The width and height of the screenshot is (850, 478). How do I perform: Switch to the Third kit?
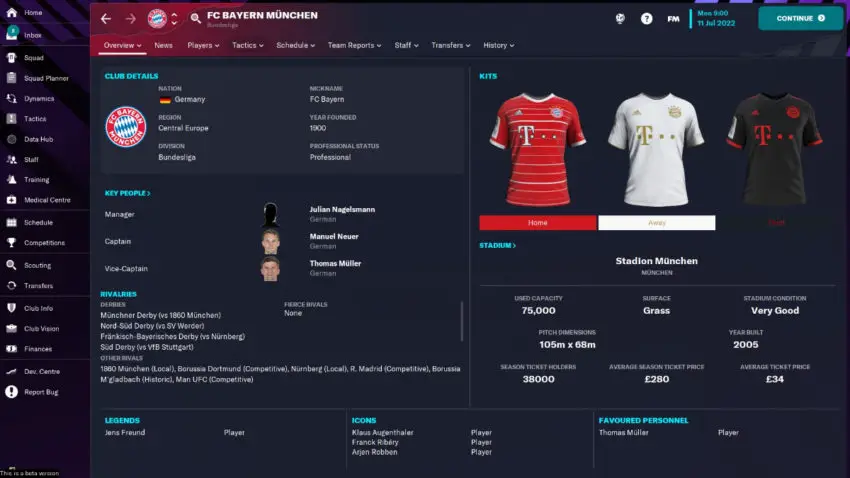[x=776, y=223]
